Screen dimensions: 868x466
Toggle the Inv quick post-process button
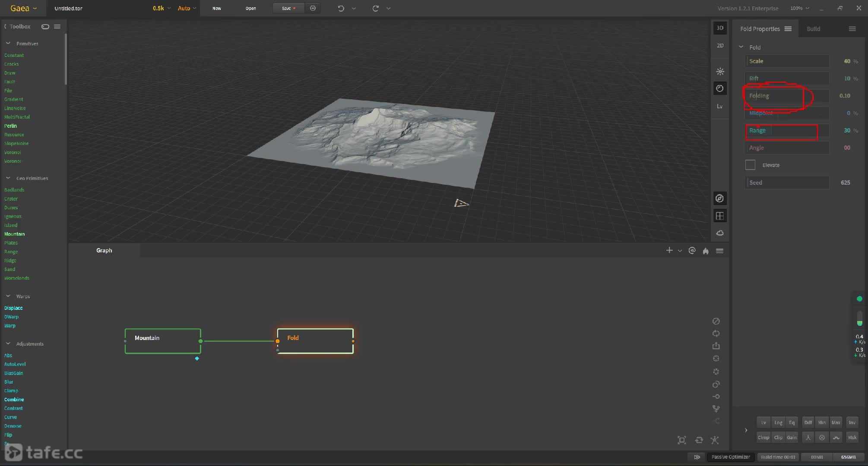852,422
